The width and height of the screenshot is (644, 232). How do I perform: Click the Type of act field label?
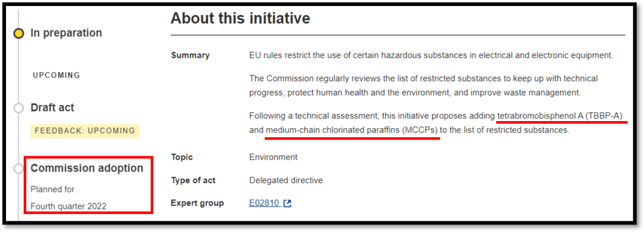click(x=193, y=180)
